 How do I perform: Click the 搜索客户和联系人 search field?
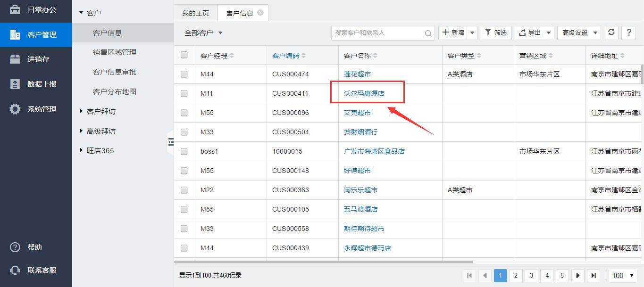click(377, 33)
